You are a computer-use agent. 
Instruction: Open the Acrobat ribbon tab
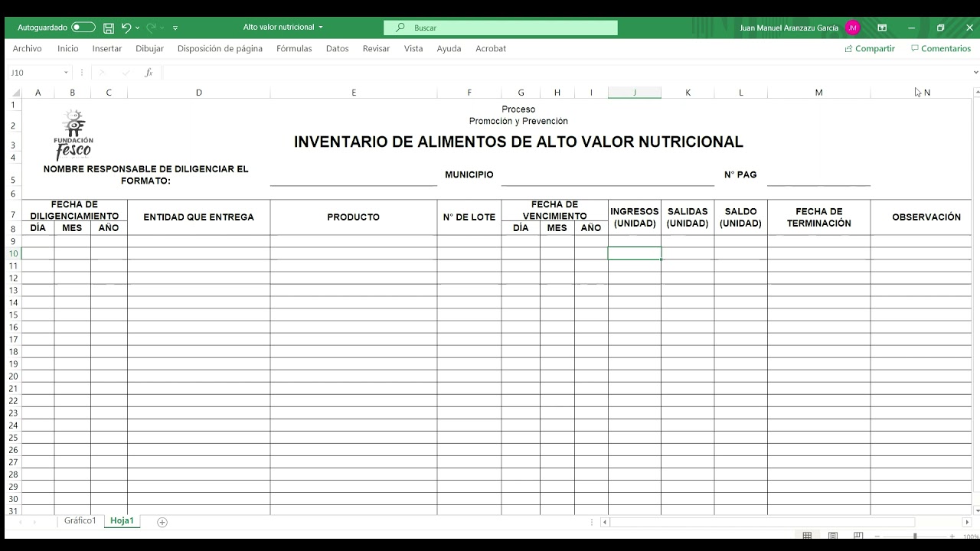click(x=491, y=48)
